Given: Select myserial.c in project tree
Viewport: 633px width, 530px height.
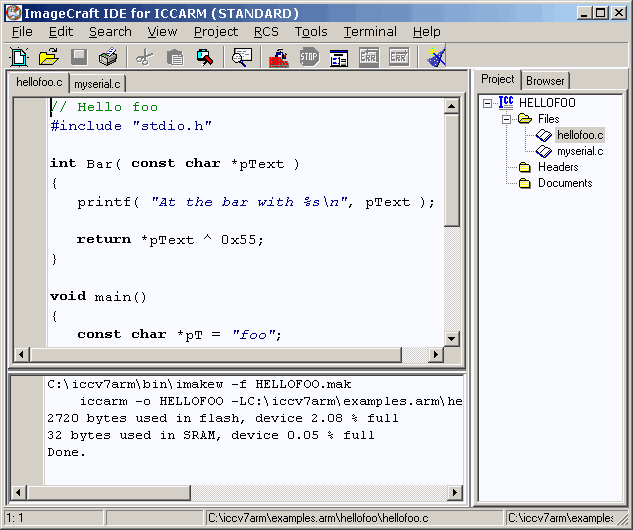Looking at the screenshot, I should [x=580, y=151].
